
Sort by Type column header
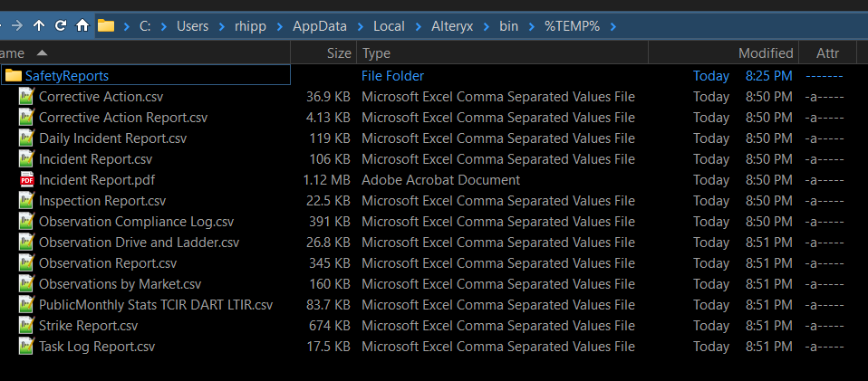503,53
